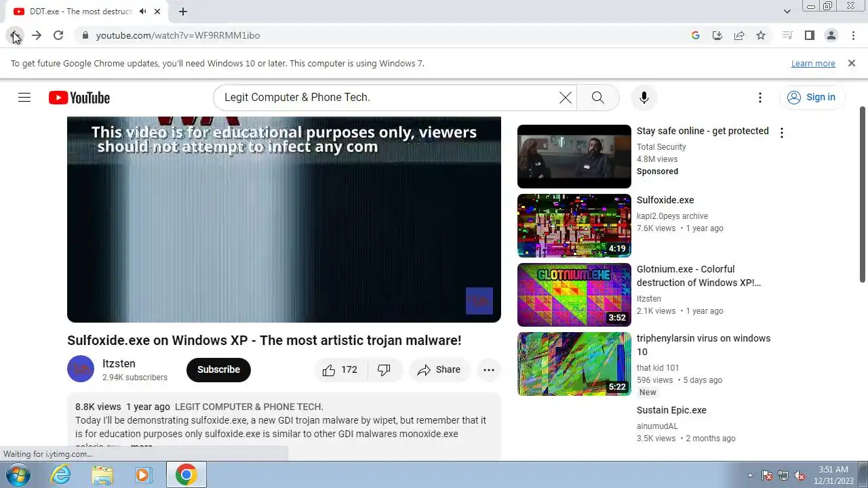868x488 pixels.
Task: Open more actions ellipsis under video
Action: tap(488, 369)
